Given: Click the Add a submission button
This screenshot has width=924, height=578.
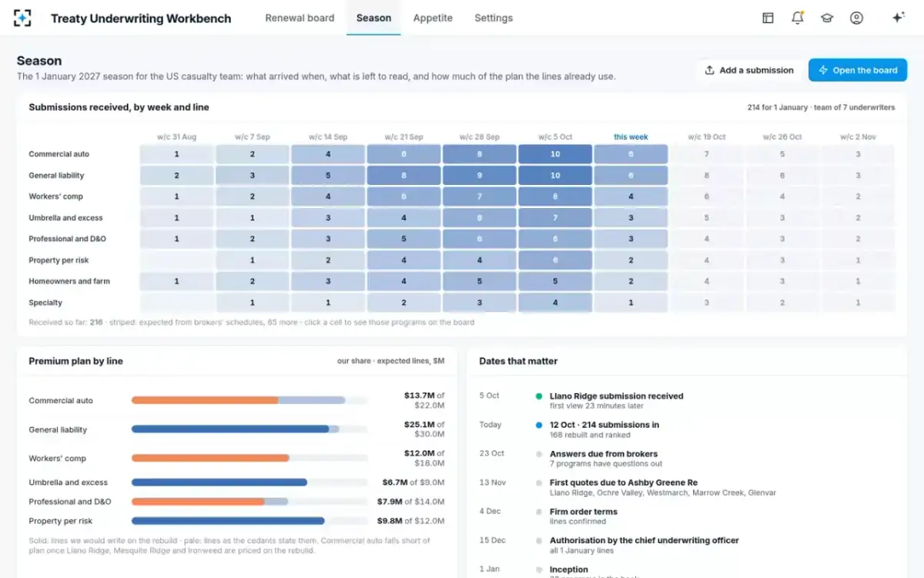Looking at the screenshot, I should coord(749,70).
